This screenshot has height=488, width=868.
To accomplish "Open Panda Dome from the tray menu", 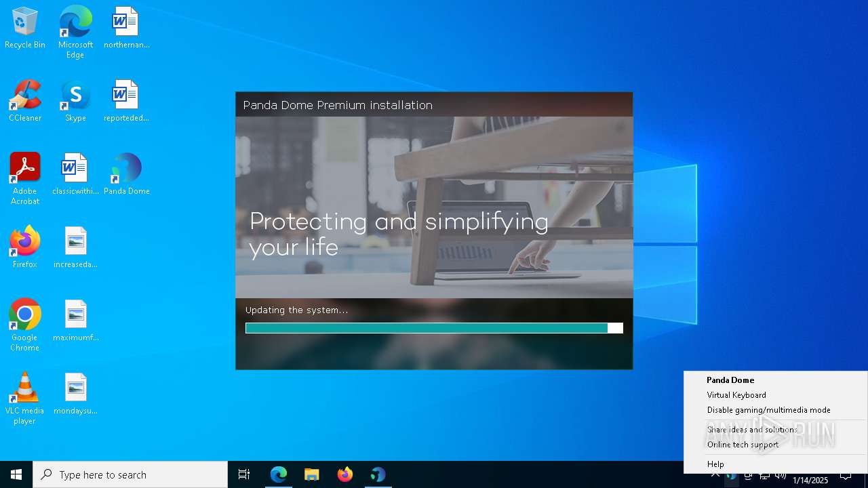I will (775, 380).
